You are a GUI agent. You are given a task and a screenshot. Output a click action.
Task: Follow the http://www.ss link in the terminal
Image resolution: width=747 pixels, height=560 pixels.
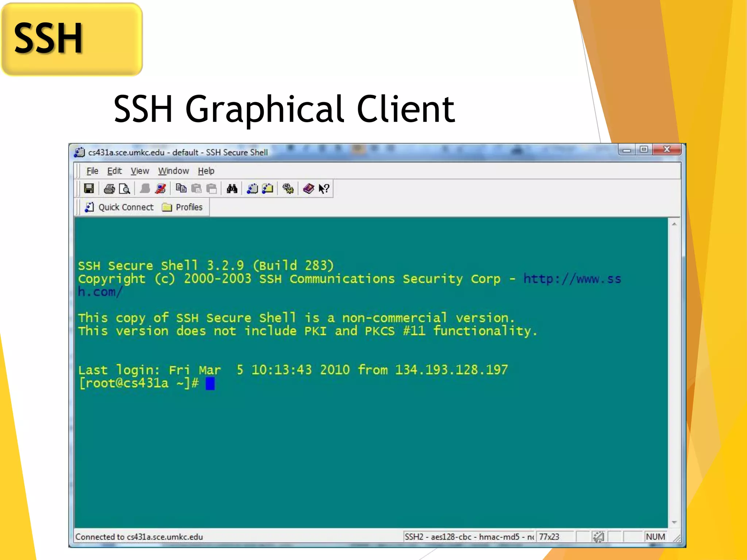(572, 279)
